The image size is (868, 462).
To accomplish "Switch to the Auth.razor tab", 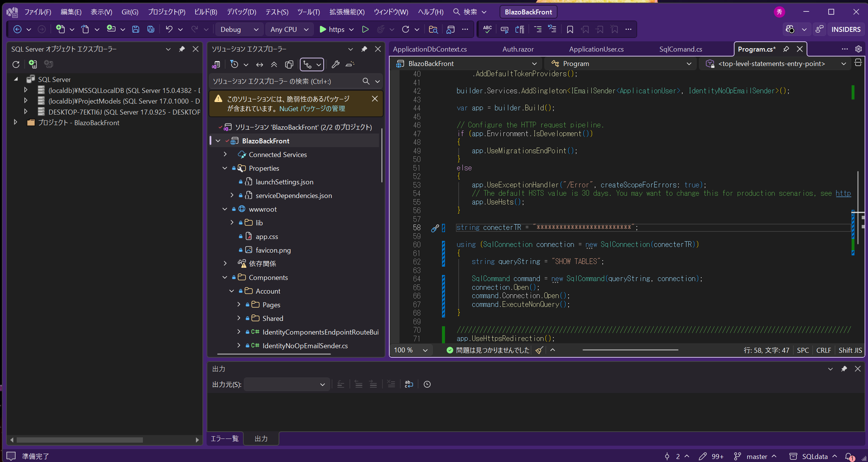I will [x=518, y=49].
